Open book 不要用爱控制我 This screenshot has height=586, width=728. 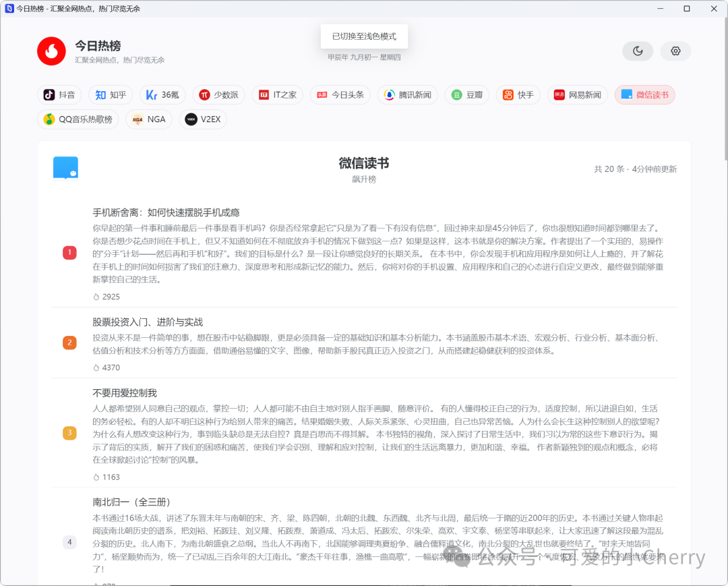pos(125,393)
